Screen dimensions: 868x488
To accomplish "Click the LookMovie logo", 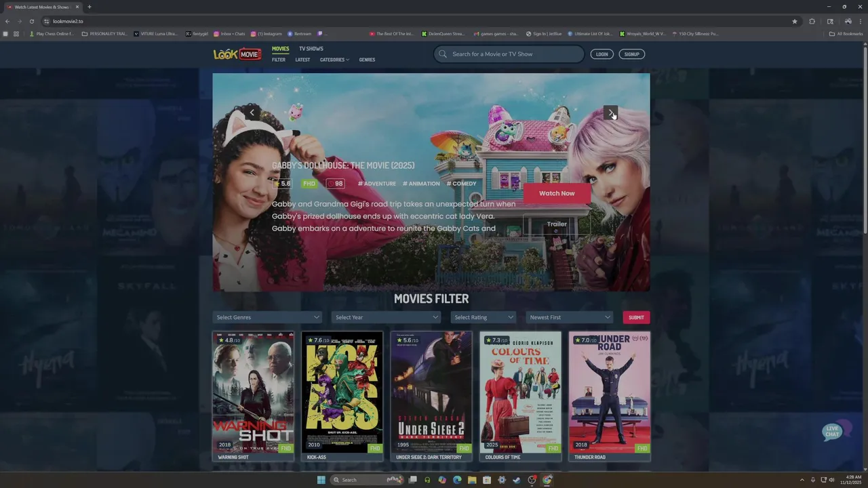I will pos(237,54).
